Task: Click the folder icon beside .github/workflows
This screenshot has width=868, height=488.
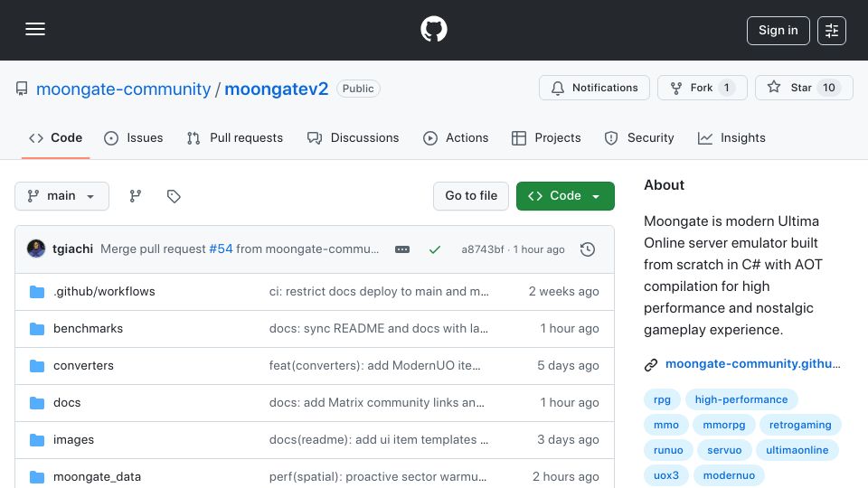Action: 37,292
